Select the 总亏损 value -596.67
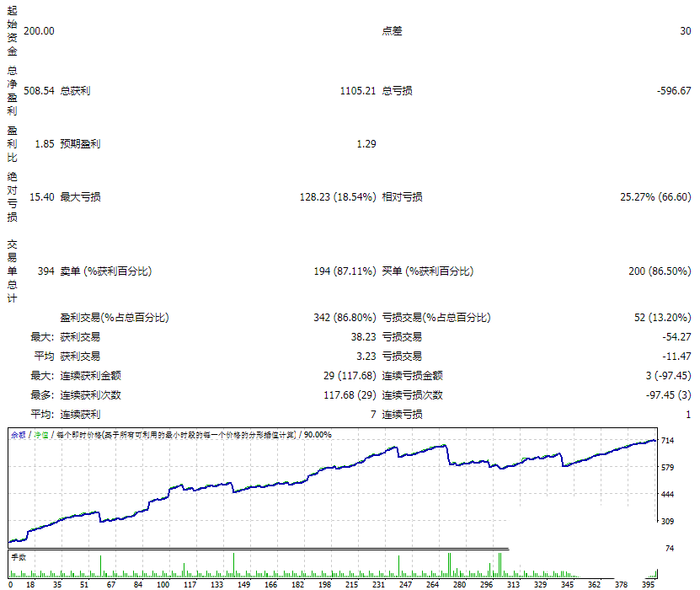 point(674,90)
